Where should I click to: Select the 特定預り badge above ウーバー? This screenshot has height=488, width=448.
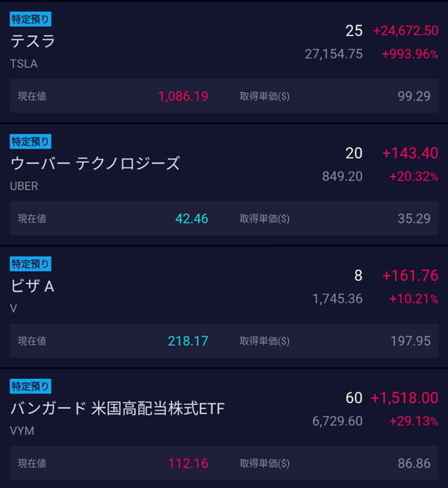31,141
